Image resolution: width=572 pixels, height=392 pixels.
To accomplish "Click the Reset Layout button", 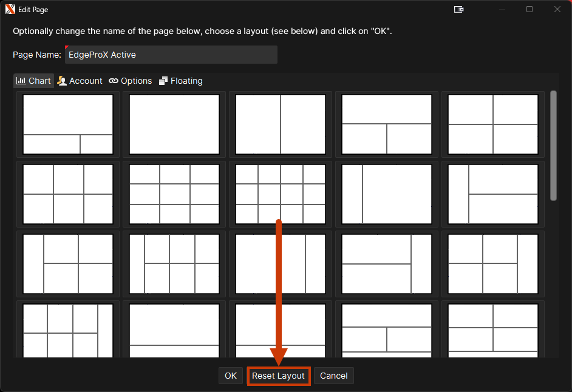I will tap(278, 376).
